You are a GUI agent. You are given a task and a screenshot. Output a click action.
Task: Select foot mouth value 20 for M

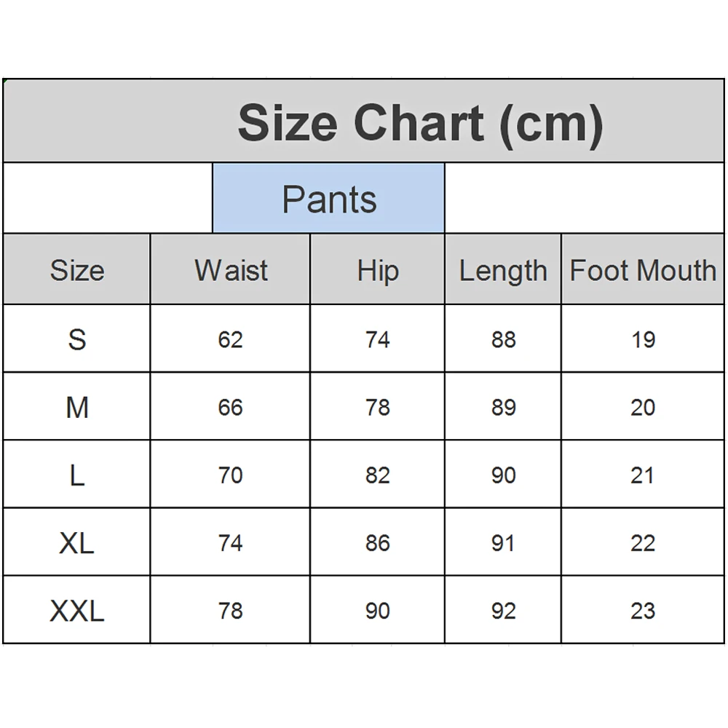[643, 407]
